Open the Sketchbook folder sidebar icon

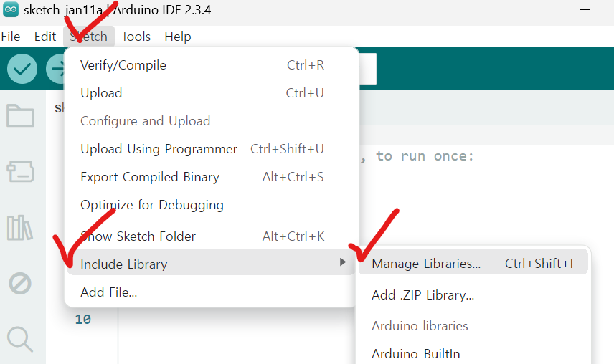coord(20,115)
